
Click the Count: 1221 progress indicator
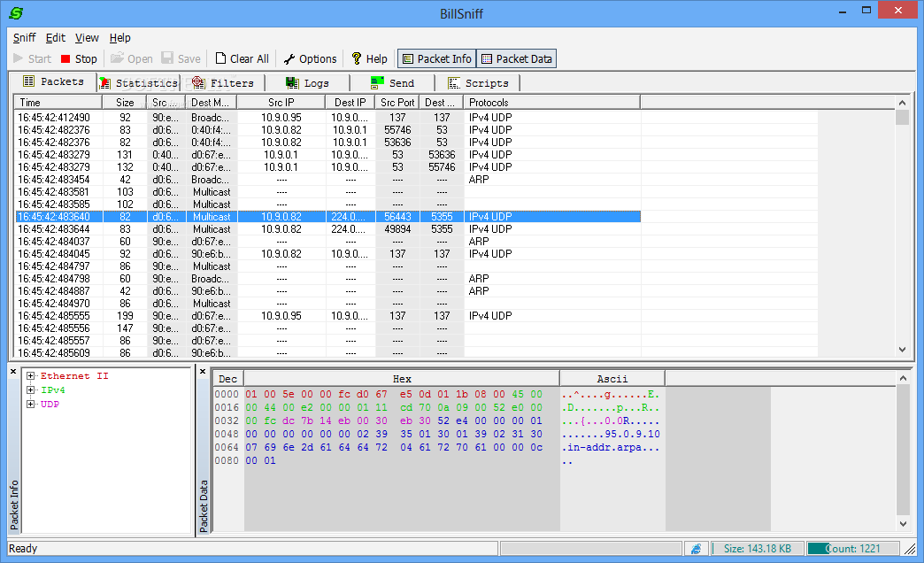click(852, 548)
